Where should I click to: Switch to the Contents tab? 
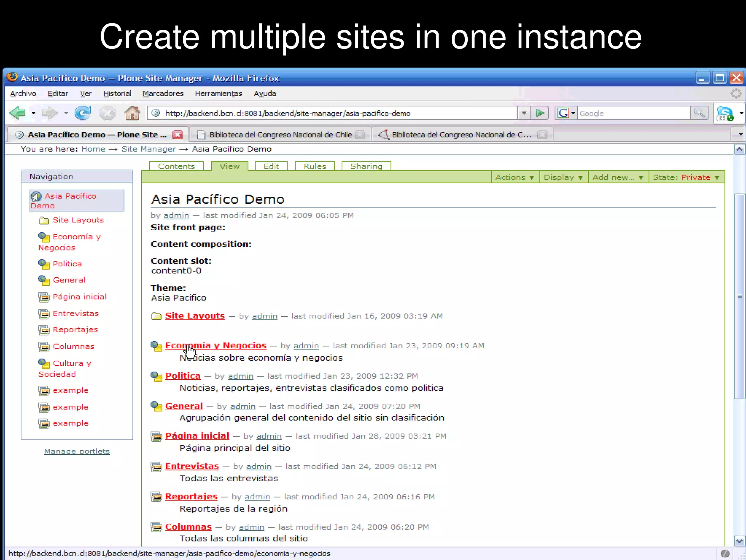pos(176,167)
